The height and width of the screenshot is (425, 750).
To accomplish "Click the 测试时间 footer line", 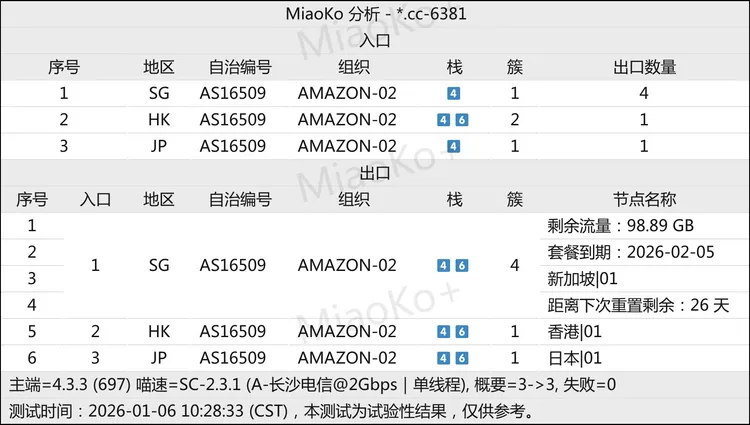I will point(272,410).
